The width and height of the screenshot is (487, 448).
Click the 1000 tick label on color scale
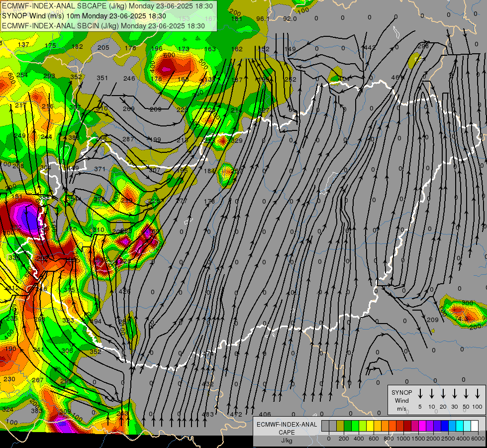click(403, 439)
